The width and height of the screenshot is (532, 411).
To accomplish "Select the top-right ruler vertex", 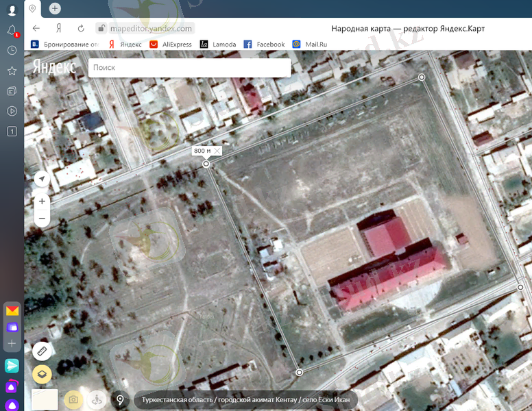I will [x=422, y=77].
